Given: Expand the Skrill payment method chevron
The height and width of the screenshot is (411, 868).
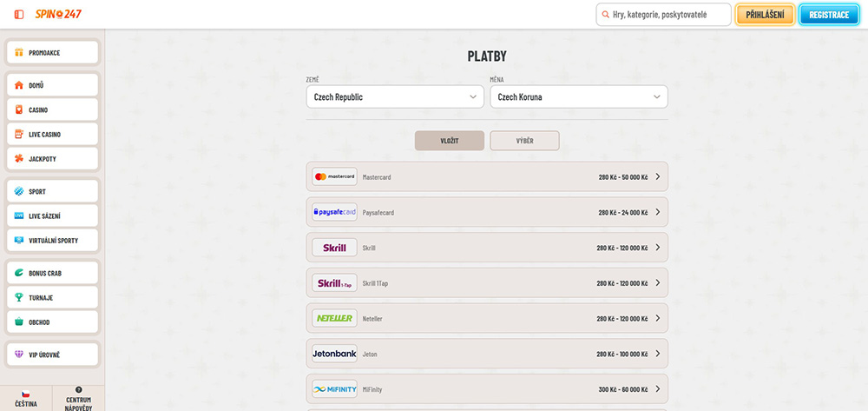Looking at the screenshot, I should [x=658, y=248].
